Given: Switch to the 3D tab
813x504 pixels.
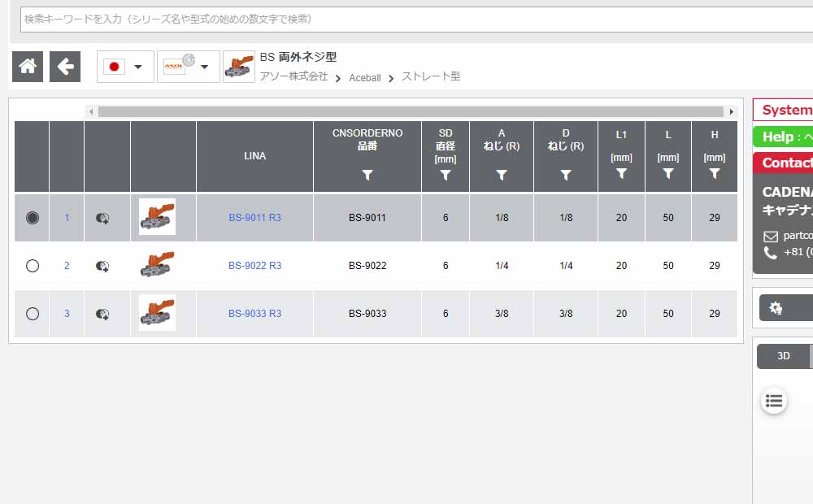Looking at the screenshot, I should pyautogui.click(x=783, y=356).
